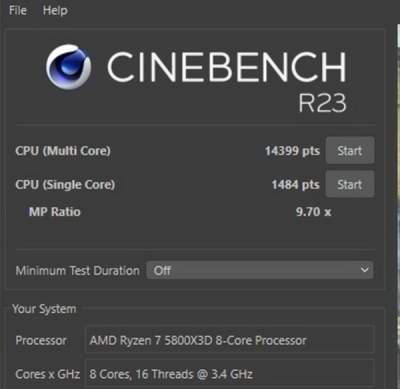The image size is (400, 389).
Task: Click the CPU (Multi Core) label
Action: [63, 151]
